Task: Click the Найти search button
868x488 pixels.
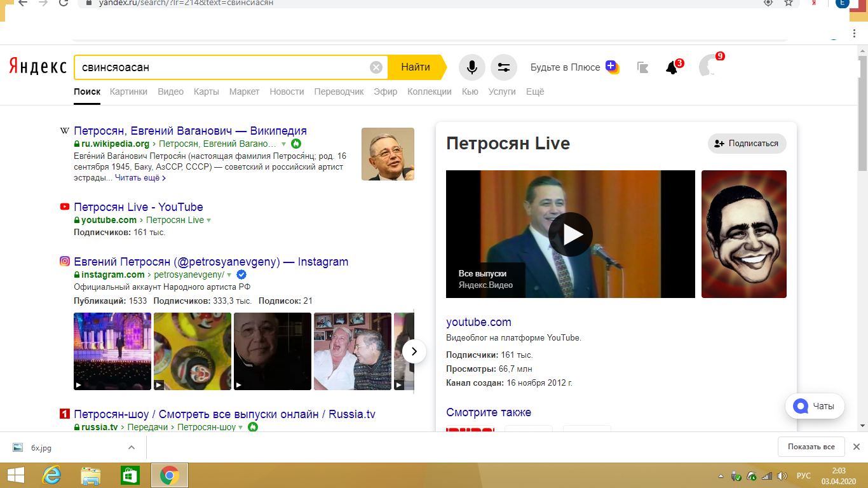Action: [416, 67]
